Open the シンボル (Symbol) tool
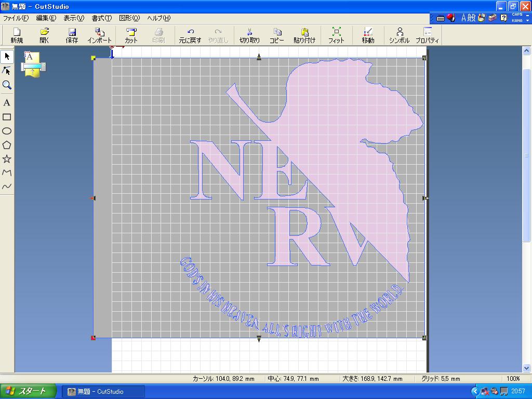 400,35
